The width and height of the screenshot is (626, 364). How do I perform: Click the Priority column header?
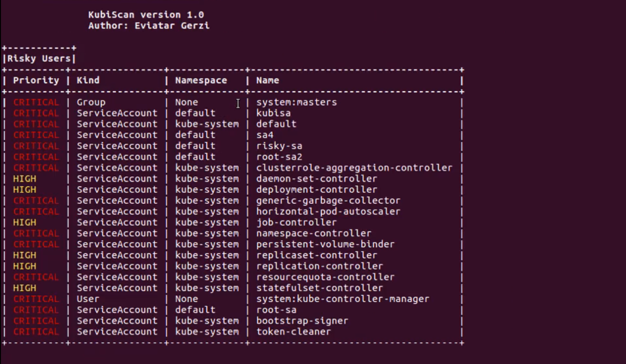tap(36, 80)
